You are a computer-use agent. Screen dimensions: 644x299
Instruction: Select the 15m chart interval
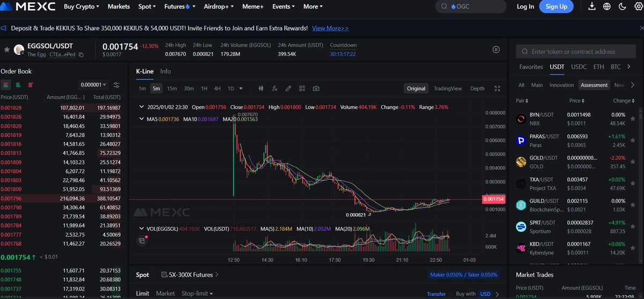click(x=172, y=89)
